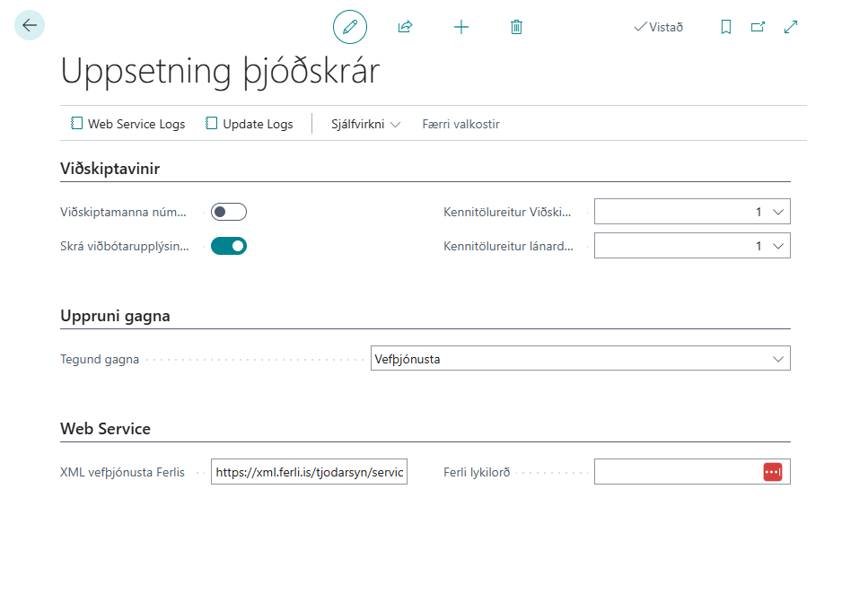Image resolution: width=868 pixels, height=594 pixels.
Task: Click the XML vefþjónusta Ferlis URL field
Action: tap(309, 472)
